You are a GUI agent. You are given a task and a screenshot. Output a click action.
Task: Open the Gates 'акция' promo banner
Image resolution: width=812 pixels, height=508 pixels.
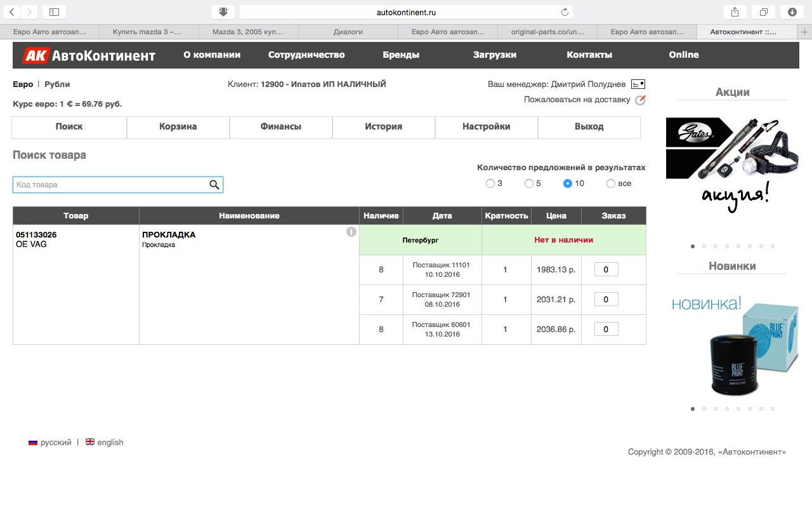pyautogui.click(x=732, y=166)
